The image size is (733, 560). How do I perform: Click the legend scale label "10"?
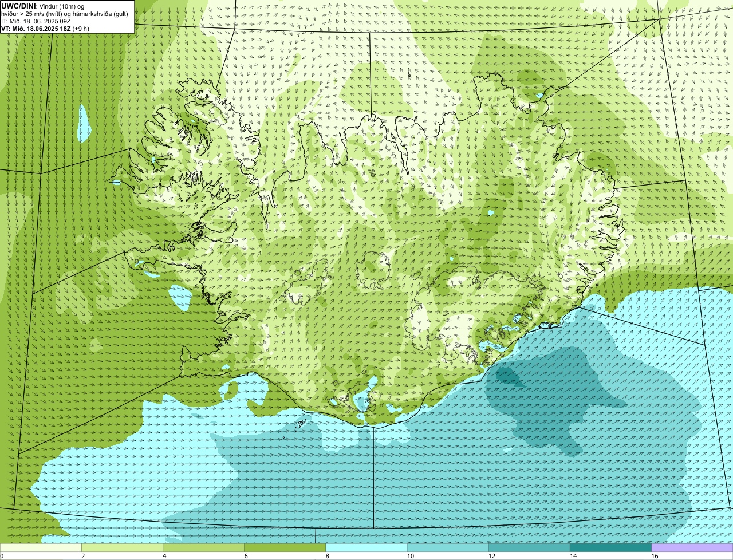(410, 556)
